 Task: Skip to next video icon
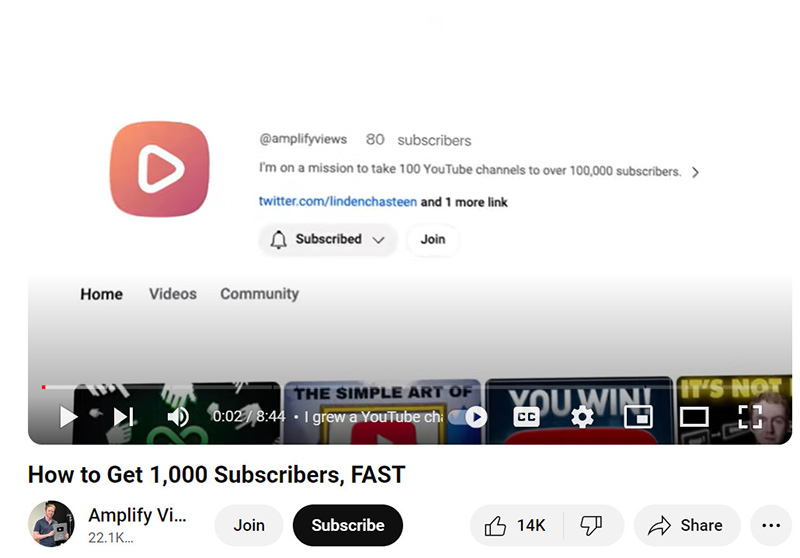point(123,417)
